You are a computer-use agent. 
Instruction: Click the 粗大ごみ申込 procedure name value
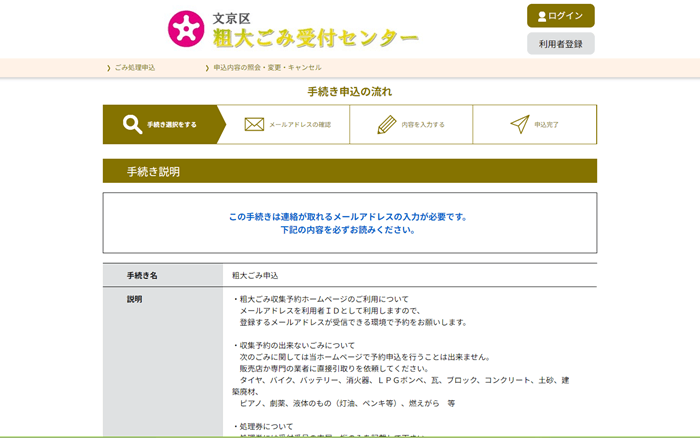(x=255, y=276)
